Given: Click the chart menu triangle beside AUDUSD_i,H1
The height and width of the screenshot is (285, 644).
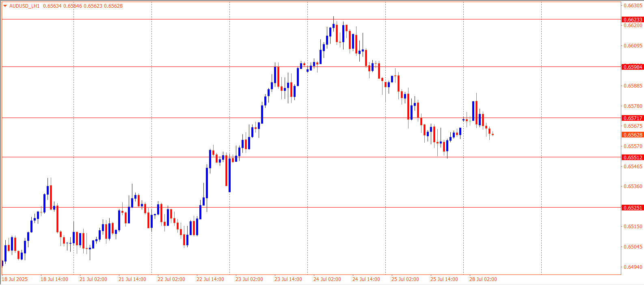Looking at the screenshot, I should point(5,6).
